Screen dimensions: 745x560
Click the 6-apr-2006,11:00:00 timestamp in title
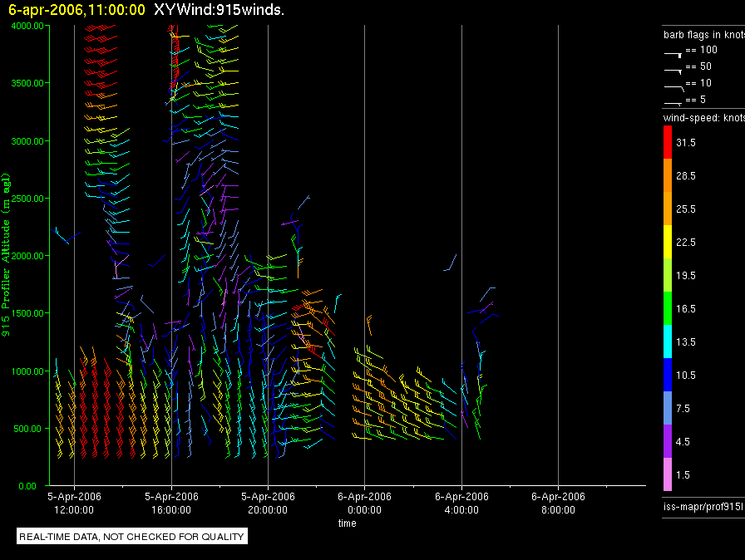[76, 10]
